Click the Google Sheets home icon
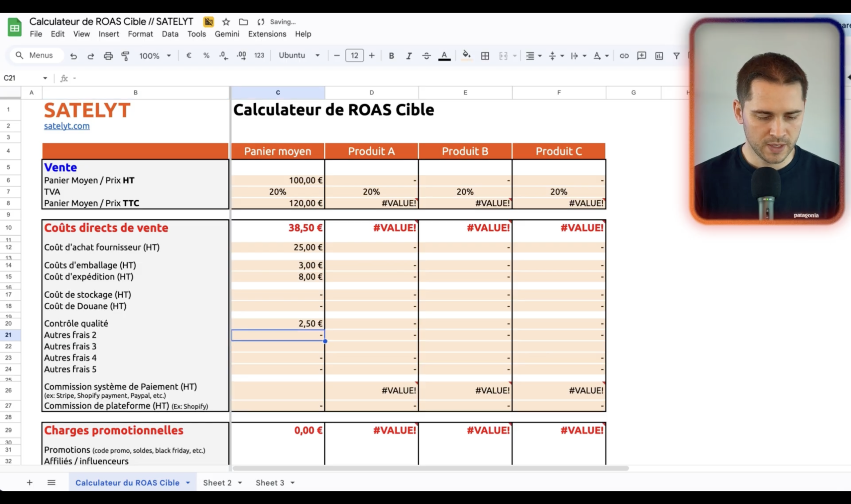Viewport: 851px width, 504px height. (15, 27)
